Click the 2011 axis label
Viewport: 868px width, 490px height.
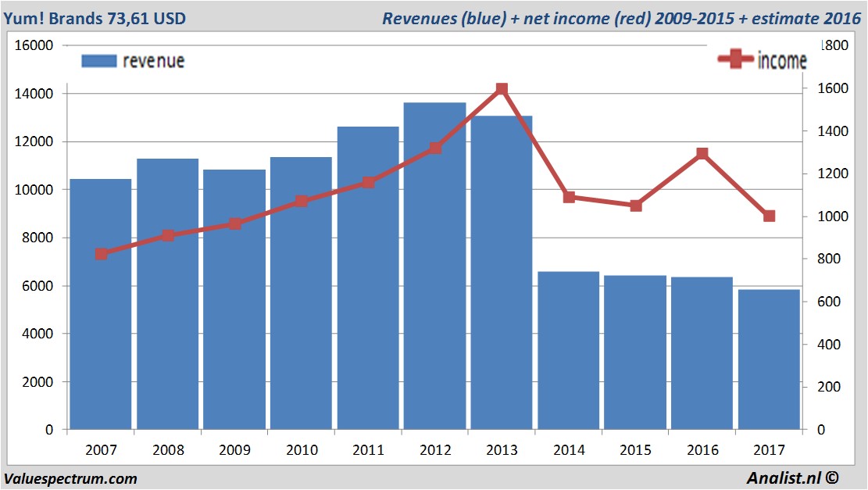coord(368,449)
